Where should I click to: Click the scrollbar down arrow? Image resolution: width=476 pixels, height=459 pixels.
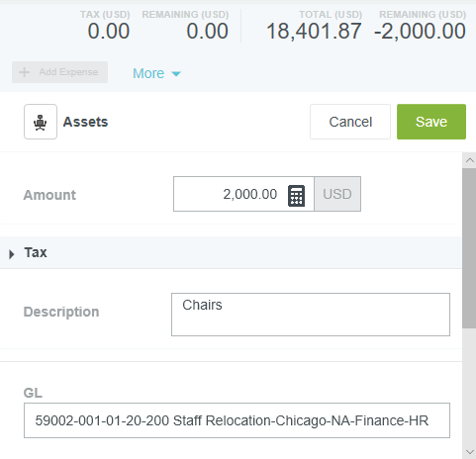click(469, 451)
